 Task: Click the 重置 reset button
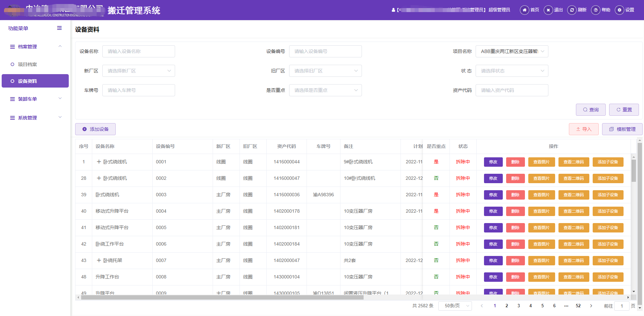pos(624,110)
